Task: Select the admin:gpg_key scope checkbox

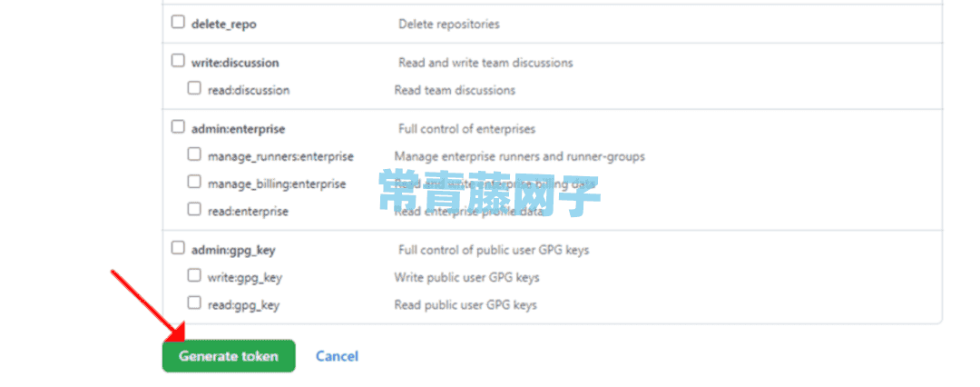Action: pyautogui.click(x=178, y=248)
